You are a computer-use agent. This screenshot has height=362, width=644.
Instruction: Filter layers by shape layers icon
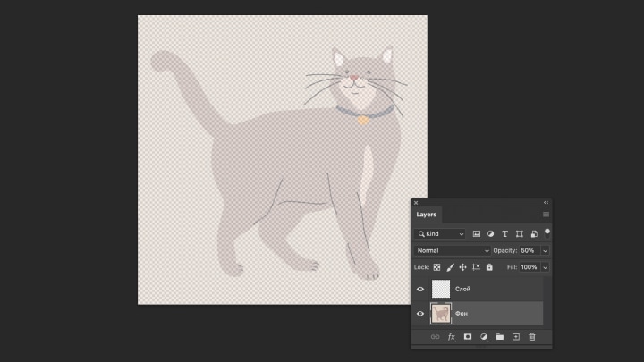tap(520, 234)
